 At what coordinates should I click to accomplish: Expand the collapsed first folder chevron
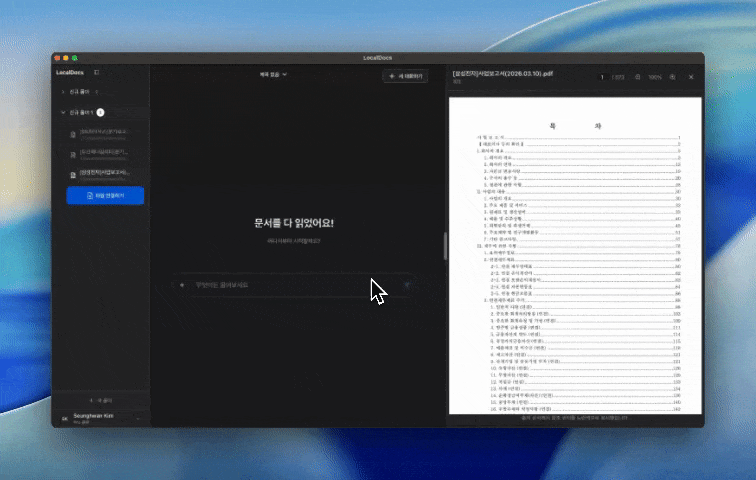(x=63, y=92)
